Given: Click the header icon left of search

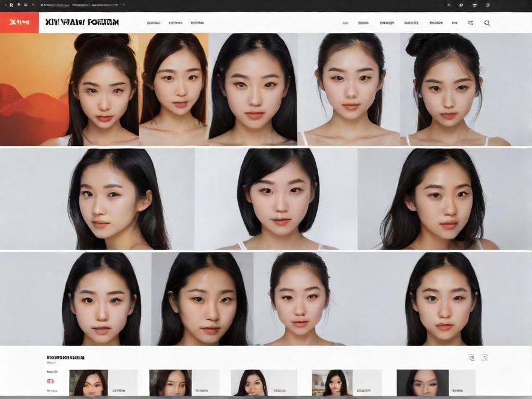Looking at the screenshot, I should coord(470,23).
